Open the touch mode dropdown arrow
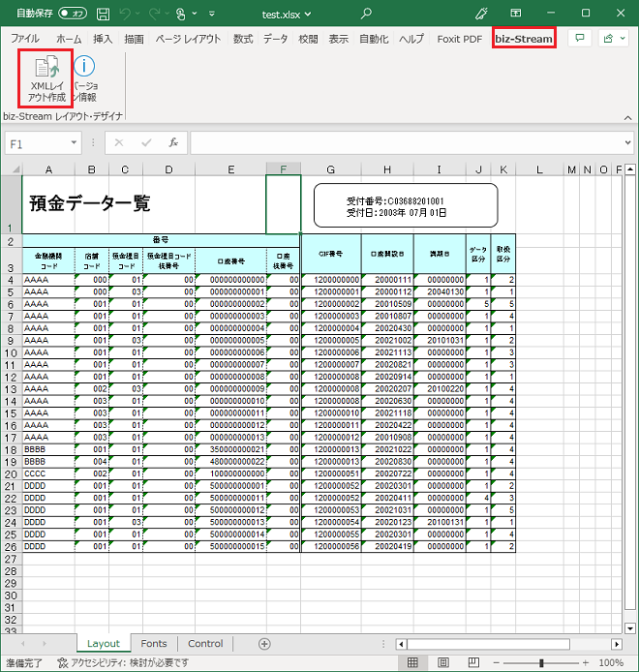This screenshot has height=672, width=639. click(x=195, y=14)
